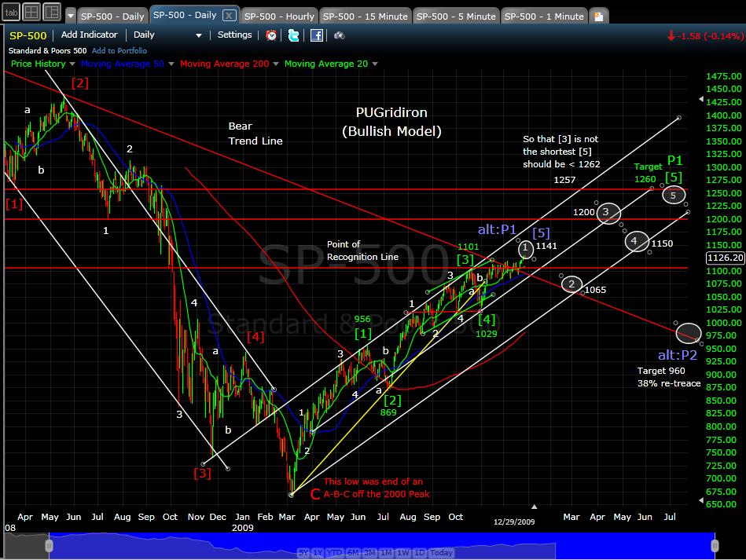This screenshot has width=746, height=560.
Task: Take a snapshot with the camera icon
Action: (338, 35)
